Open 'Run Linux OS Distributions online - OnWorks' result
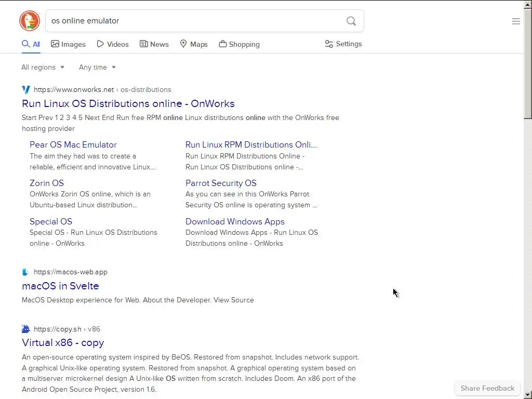532x399 pixels. (x=128, y=103)
